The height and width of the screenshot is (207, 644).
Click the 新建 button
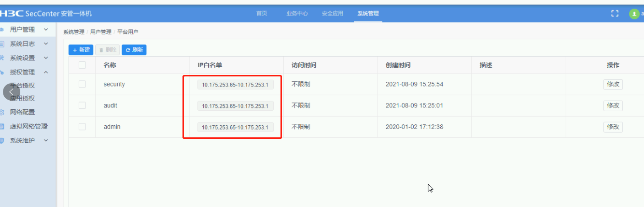pos(81,50)
